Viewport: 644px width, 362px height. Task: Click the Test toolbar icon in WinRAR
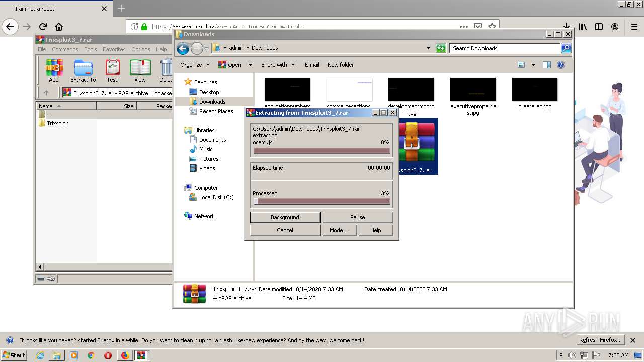tap(112, 71)
